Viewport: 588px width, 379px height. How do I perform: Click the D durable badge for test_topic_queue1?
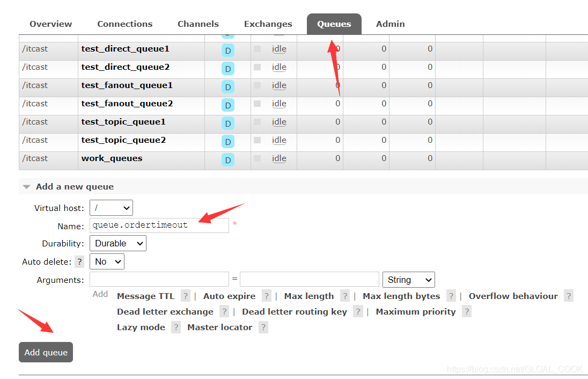[227, 123]
